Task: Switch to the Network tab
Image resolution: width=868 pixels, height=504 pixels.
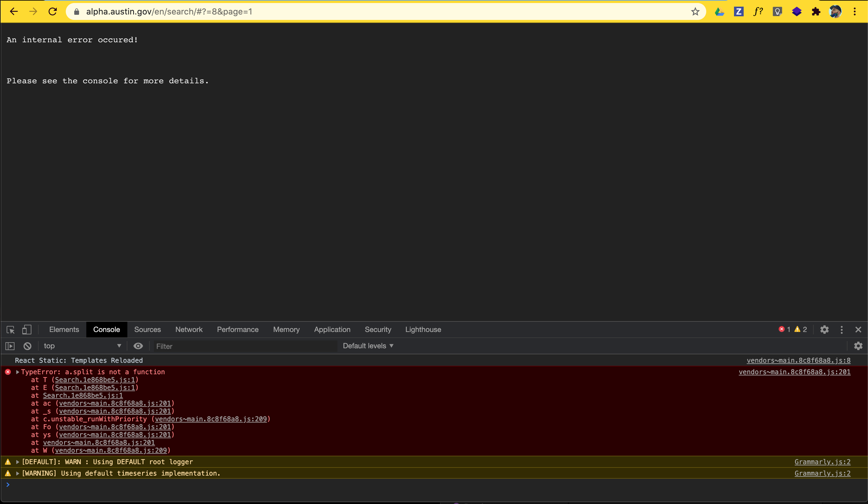Action: click(x=189, y=330)
